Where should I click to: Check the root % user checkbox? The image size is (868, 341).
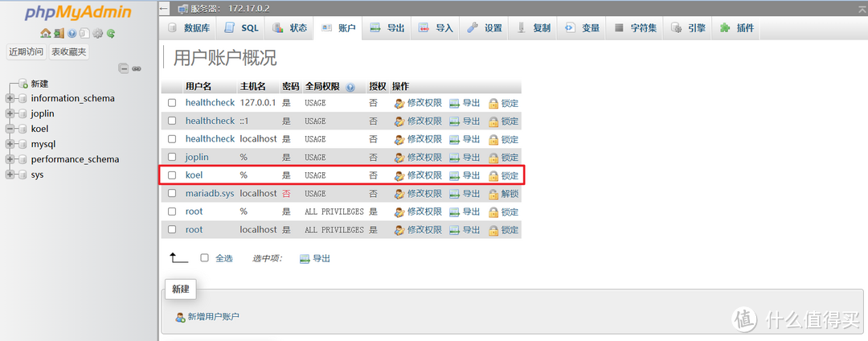point(172,212)
